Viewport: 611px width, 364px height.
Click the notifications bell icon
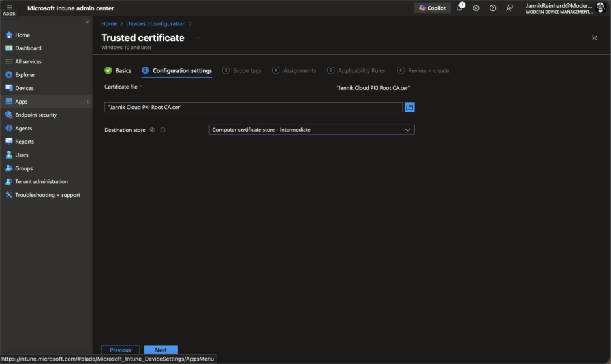click(x=460, y=8)
